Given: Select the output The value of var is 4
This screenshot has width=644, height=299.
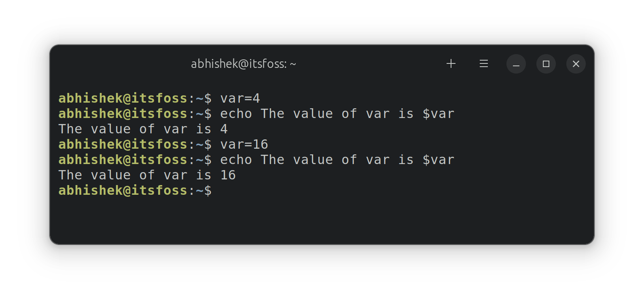Looking at the screenshot, I should point(142,129).
